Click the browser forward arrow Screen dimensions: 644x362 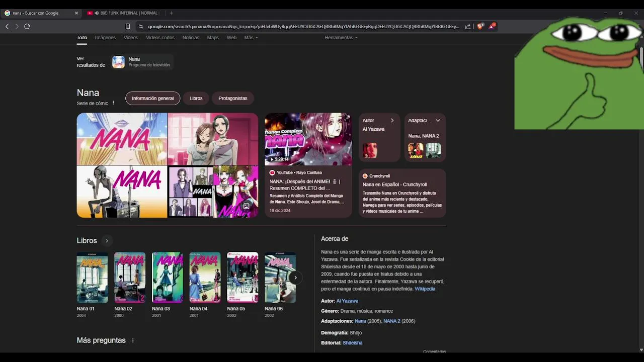click(17, 27)
